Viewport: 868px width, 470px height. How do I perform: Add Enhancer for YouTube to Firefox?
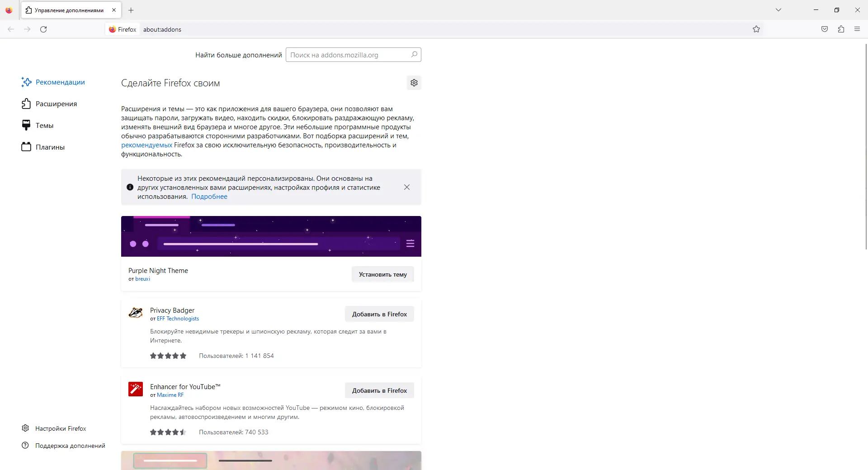(380, 390)
